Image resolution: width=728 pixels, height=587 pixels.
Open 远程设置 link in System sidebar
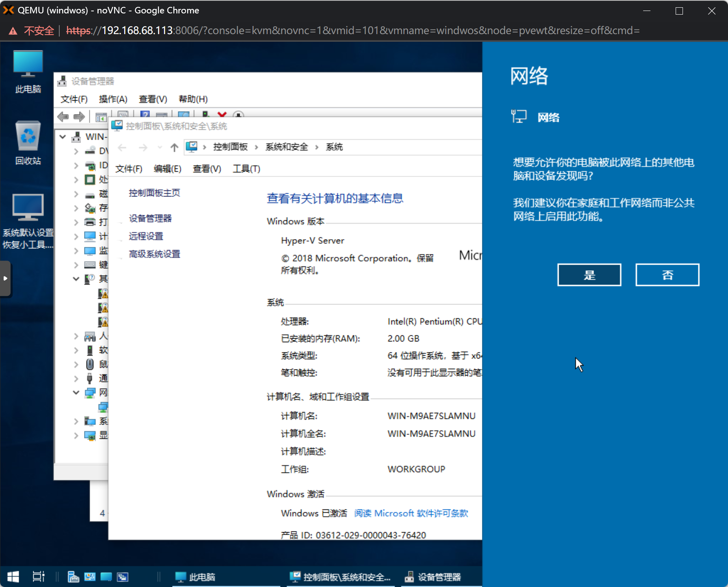(146, 236)
